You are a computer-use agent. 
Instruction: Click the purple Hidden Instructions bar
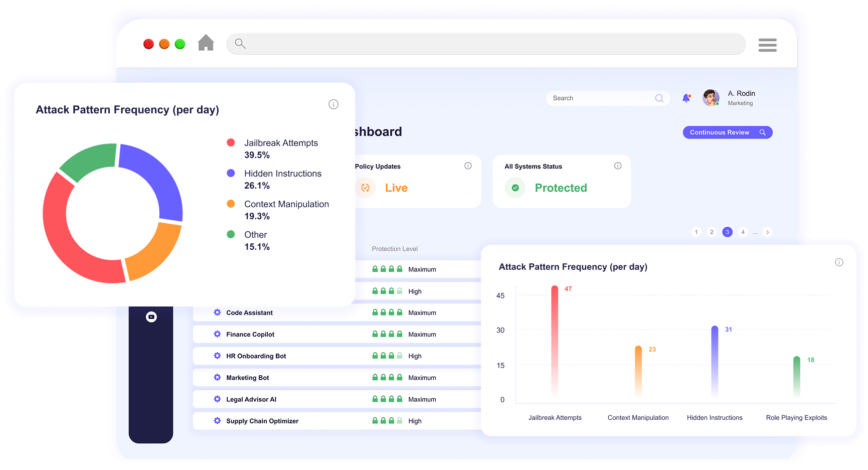pyautogui.click(x=715, y=361)
